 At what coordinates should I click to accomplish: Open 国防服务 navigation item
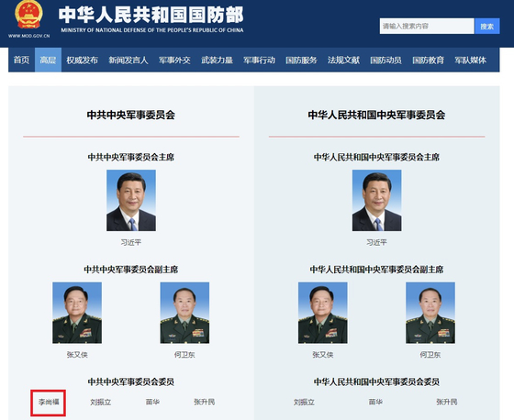[x=301, y=60]
